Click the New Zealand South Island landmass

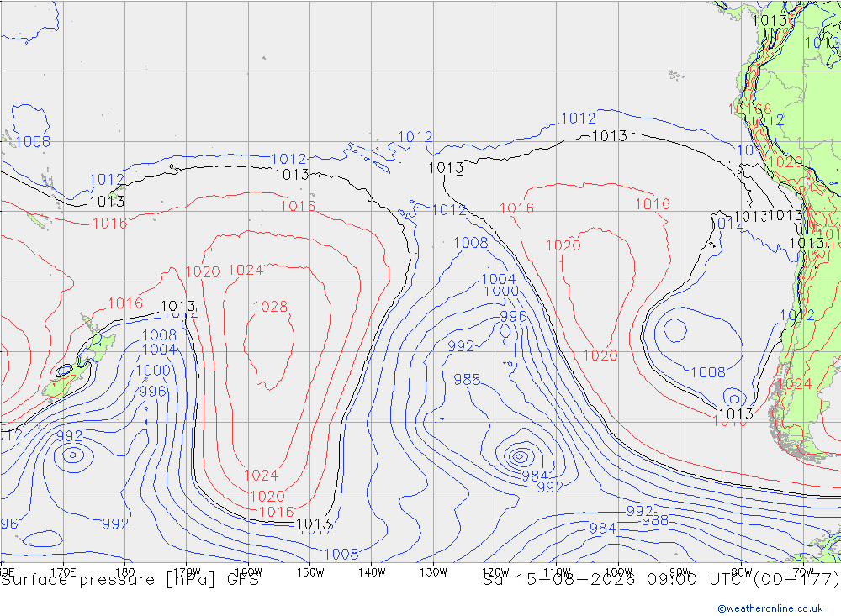click(65, 382)
